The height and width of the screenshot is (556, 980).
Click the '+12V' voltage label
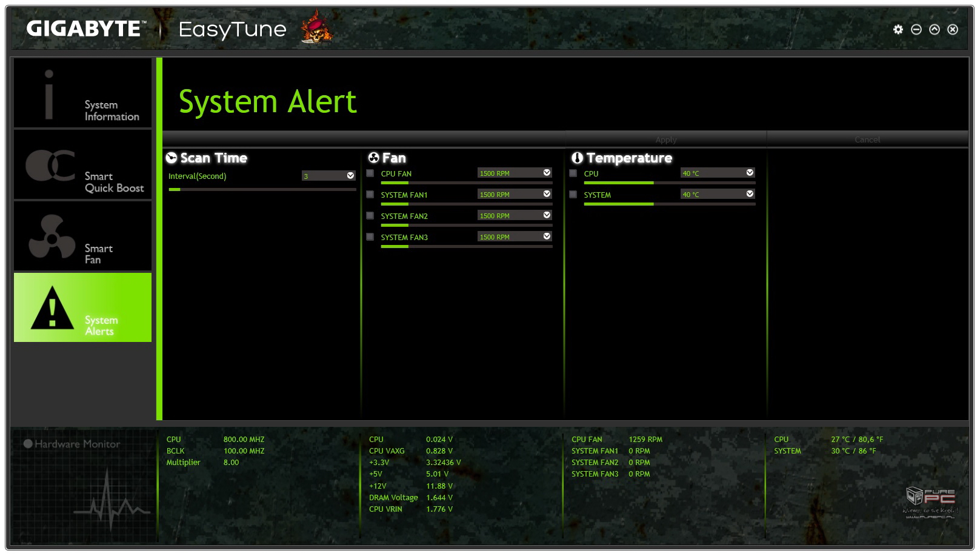pyautogui.click(x=378, y=486)
